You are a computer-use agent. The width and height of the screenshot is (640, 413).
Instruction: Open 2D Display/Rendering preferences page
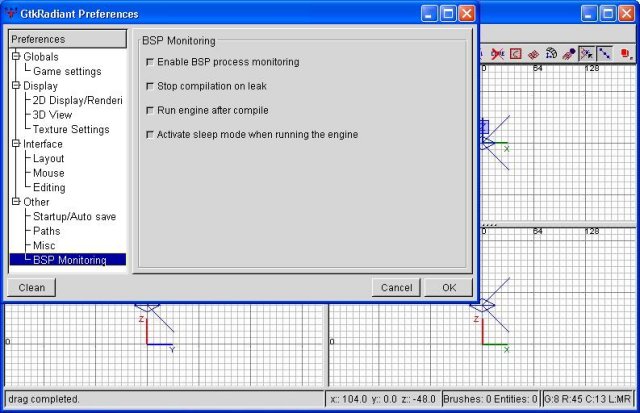(78, 100)
